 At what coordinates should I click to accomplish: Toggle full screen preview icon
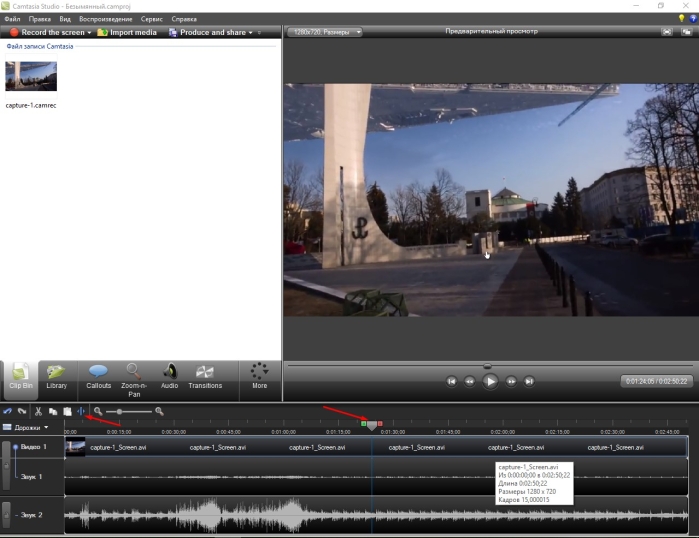pyautogui.click(x=667, y=32)
